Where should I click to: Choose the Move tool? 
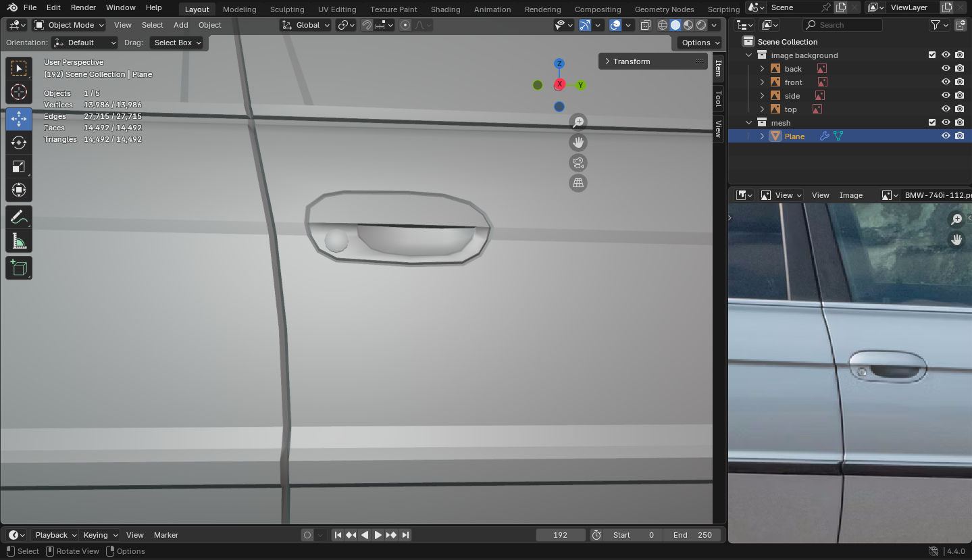point(19,119)
